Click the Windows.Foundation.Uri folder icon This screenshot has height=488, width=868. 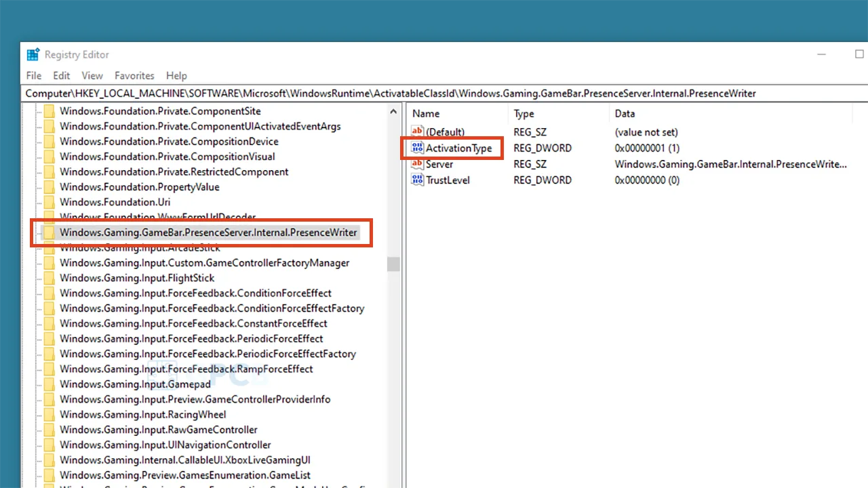(49, 202)
